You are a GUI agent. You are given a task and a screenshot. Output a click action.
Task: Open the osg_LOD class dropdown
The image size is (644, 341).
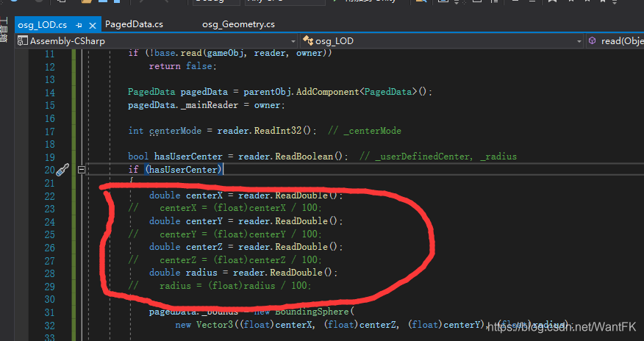pos(579,41)
